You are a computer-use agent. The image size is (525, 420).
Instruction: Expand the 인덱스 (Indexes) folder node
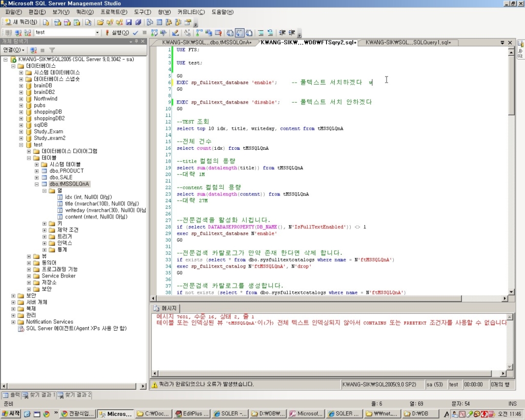click(45, 243)
